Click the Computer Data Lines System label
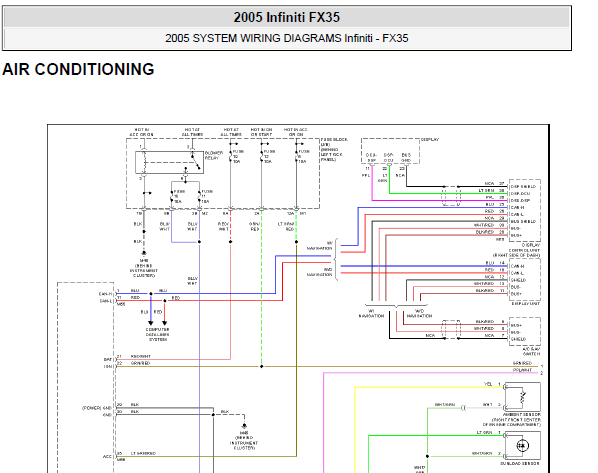 click(158, 335)
